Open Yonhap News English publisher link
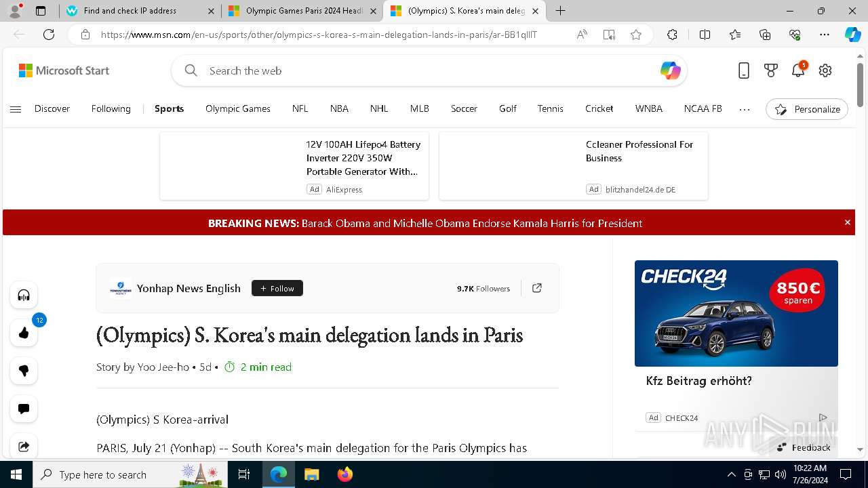This screenshot has width=868, height=488. [189, 288]
